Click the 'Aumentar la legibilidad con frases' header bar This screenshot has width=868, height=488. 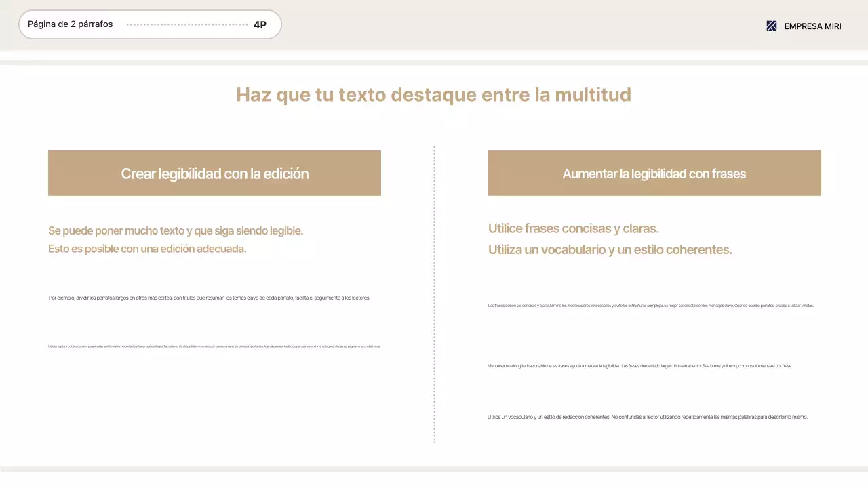pos(654,174)
